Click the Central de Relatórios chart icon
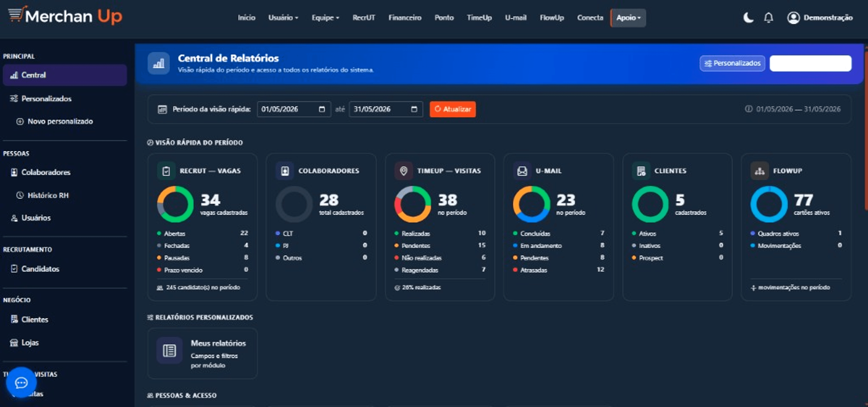This screenshot has height=407, width=868. tap(158, 63)
